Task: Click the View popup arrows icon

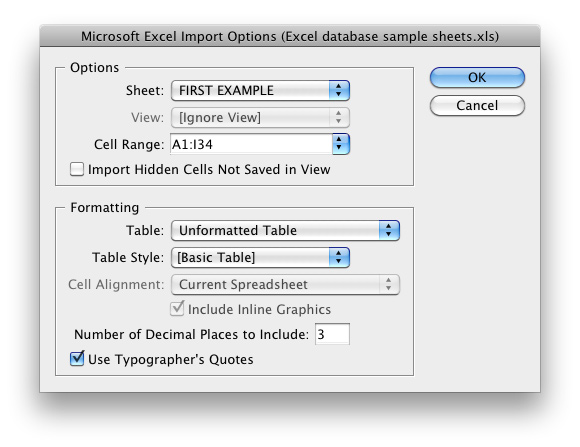Action: (x=339, y=117)
